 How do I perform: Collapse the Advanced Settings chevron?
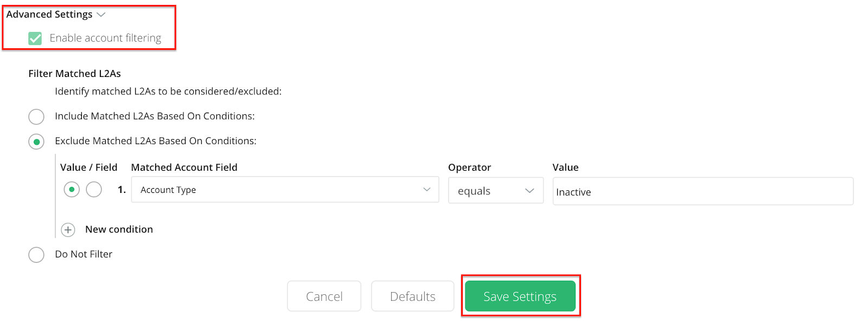coord(101,15)
